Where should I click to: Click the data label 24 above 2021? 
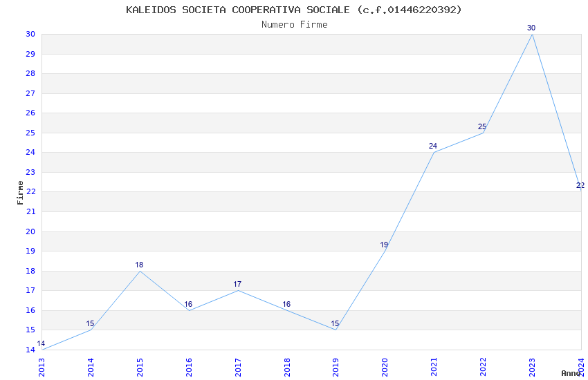point(433,146)
